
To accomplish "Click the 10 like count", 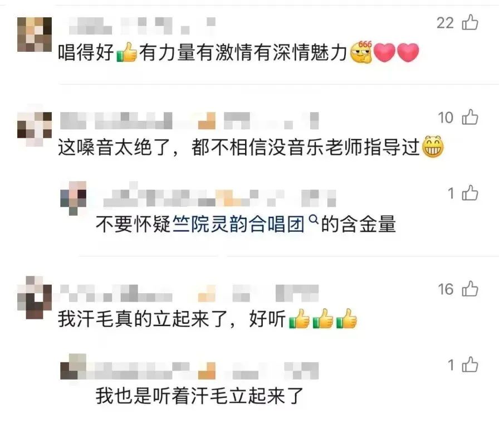I will pos(446,118).
